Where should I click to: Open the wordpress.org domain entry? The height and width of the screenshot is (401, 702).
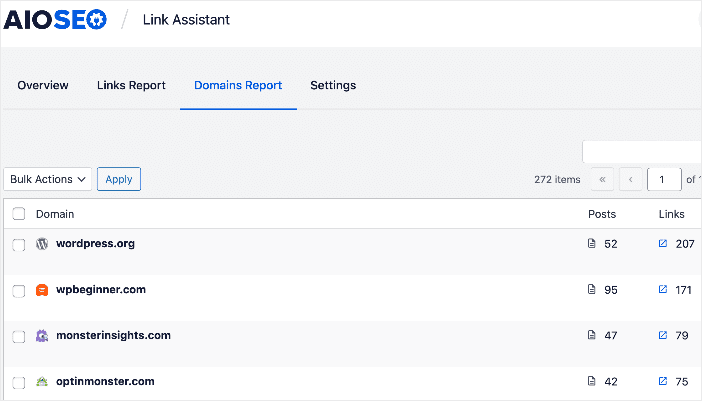(95, 243)
